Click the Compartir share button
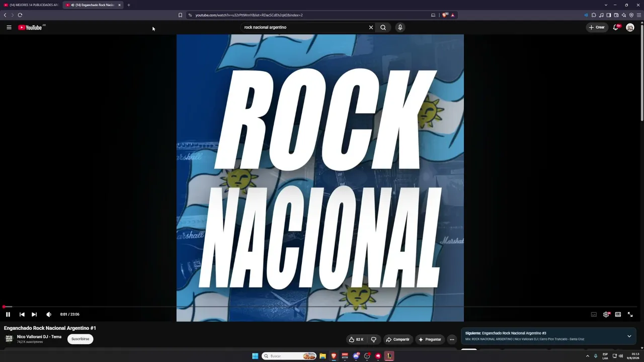 coord(398,339)
